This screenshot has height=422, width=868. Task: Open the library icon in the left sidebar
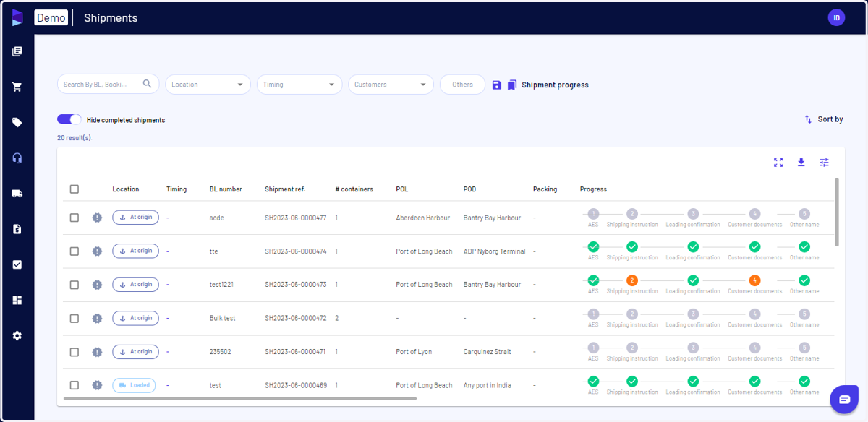point(17,51)
